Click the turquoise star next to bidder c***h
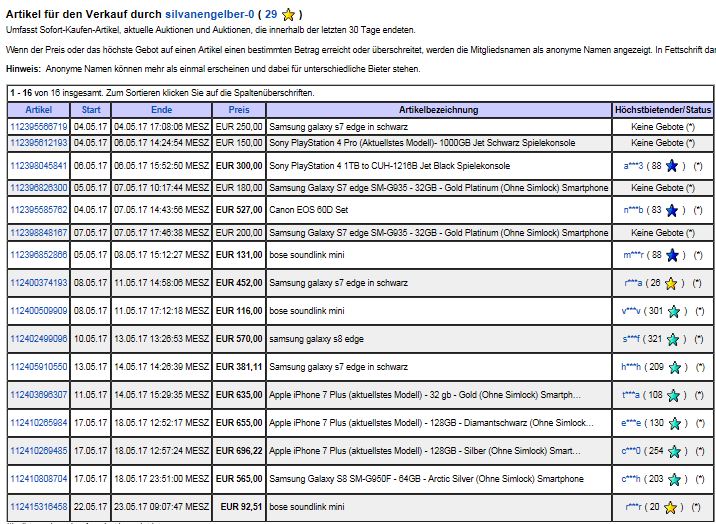716x524 pixels. (674, 480)
